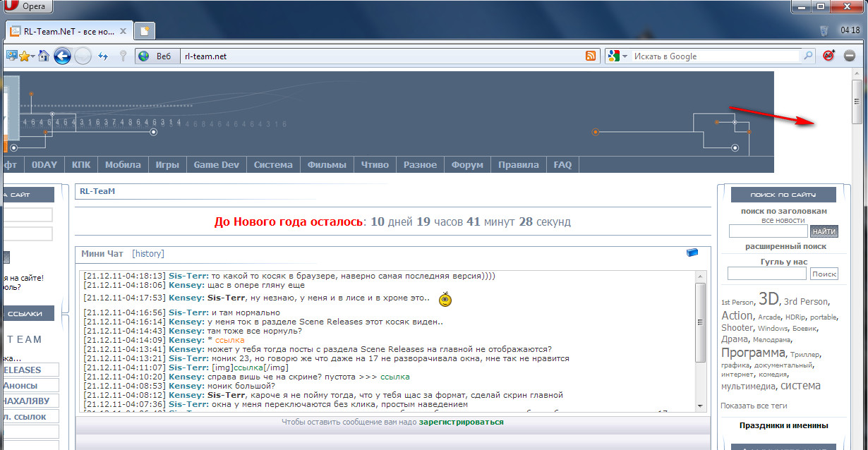Click the мультимедиа tag
Image resolution: width=868 pixels, height=450 pixels.
(x=748, y=386)
